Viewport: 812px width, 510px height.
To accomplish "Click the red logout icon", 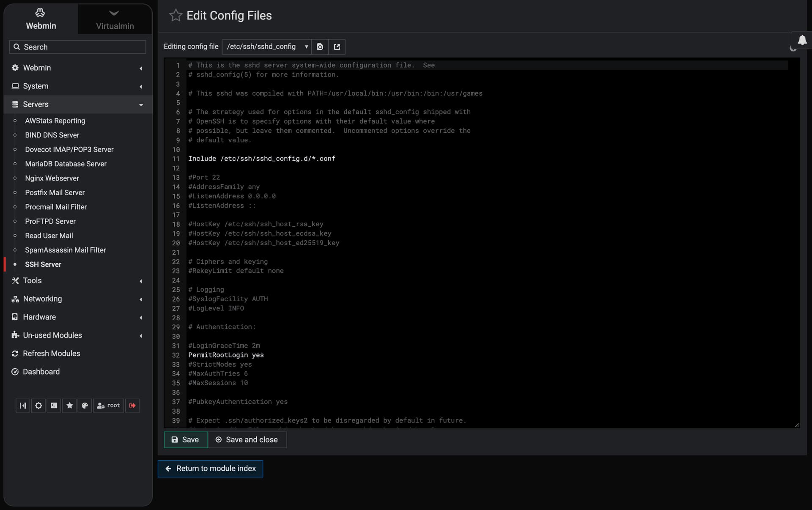I will (132, 406).
